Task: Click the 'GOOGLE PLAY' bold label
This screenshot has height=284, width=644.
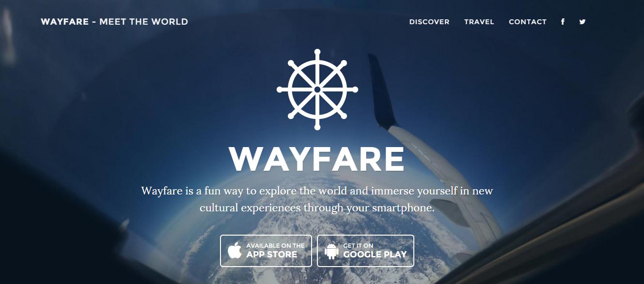Action: [375, 254]
